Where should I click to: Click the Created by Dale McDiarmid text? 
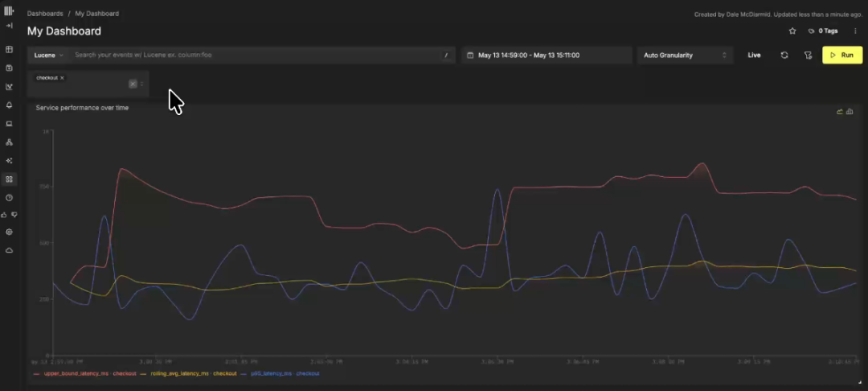click(x=778, y=14)
